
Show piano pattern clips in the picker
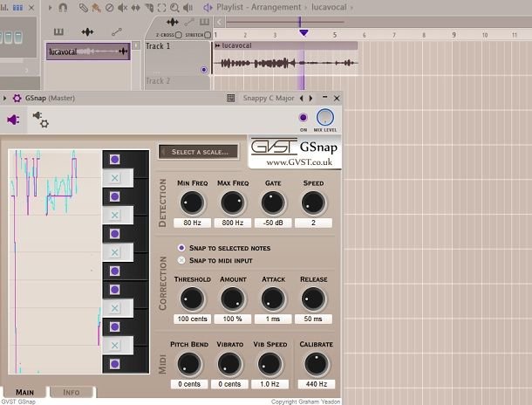tap(58, 32)
